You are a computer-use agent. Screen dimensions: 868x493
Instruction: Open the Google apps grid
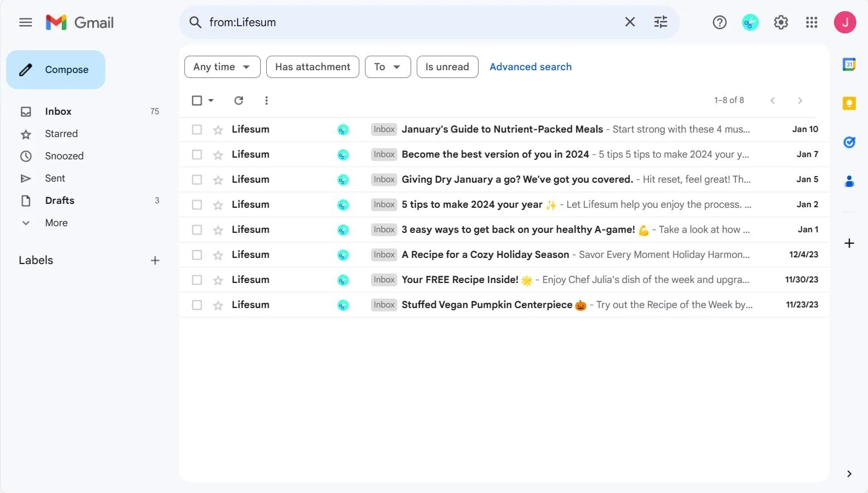(x=811, y=22)
